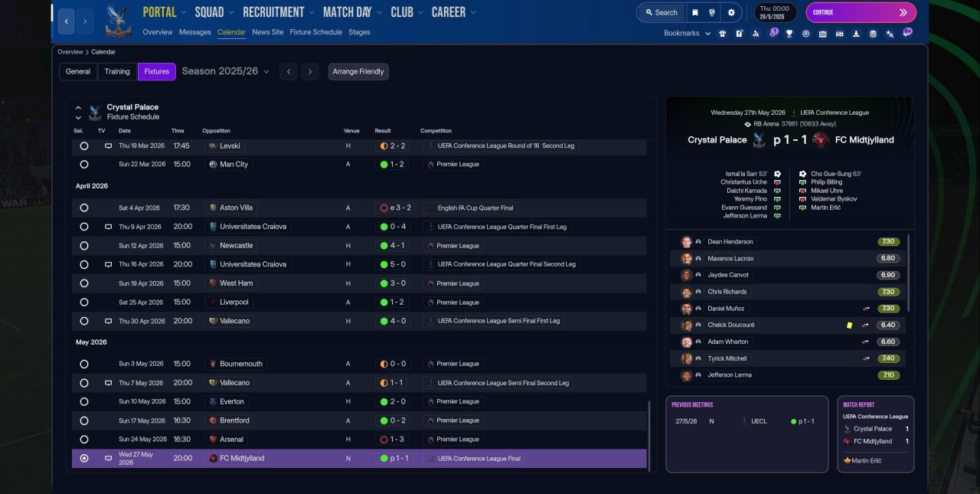Viewport: 980px width, 494px height.
Task: Open the settings gear icon in header
Action: [731, 12]
